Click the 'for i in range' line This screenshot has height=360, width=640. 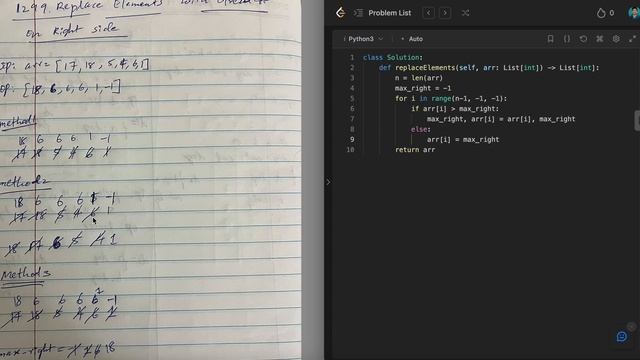[x=451, y=98]
